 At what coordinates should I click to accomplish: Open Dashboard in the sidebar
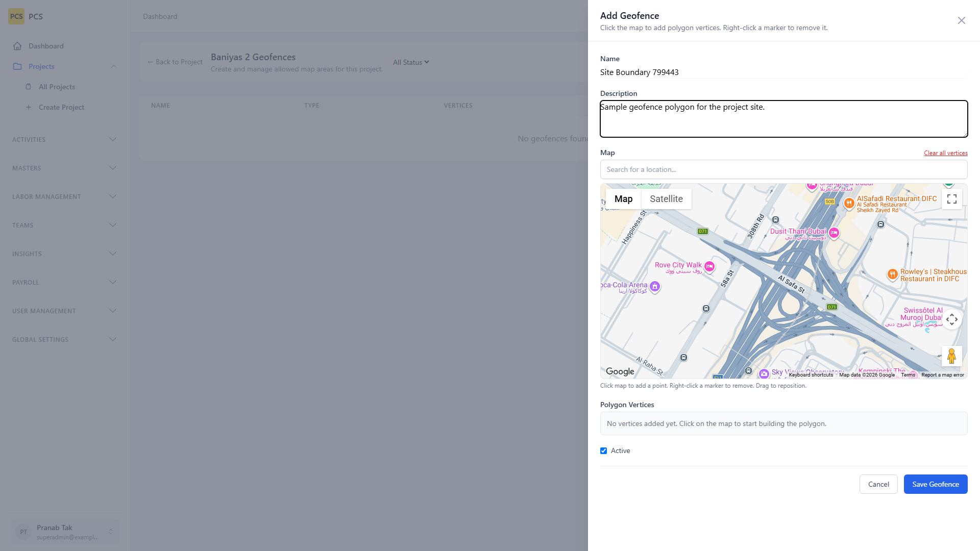(46, 46)
